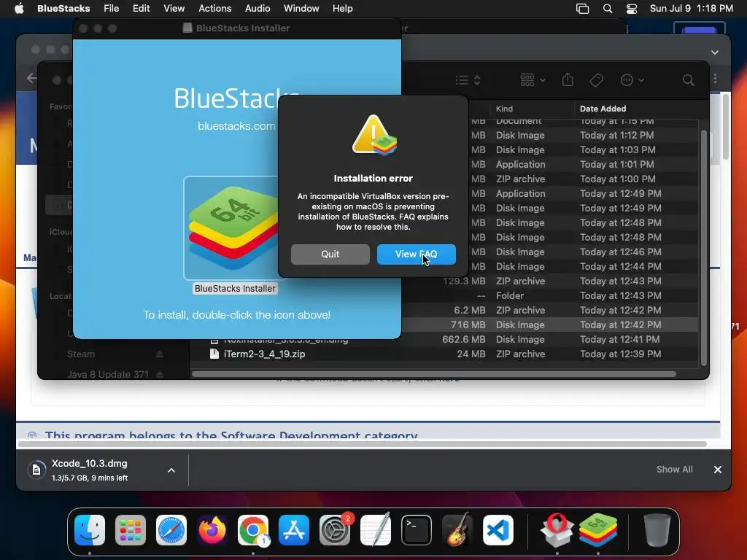
Task: Quit the installation error dialog
Action: point(330,254)
